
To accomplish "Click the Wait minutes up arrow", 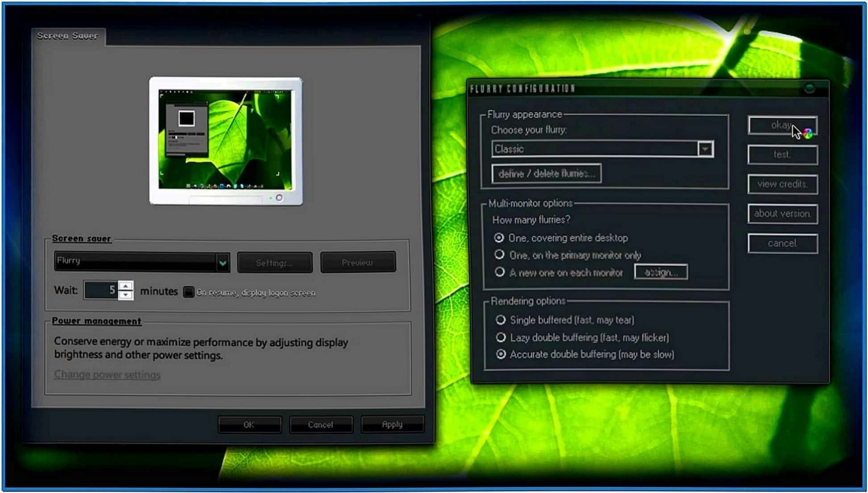I will tap(126, 286).
